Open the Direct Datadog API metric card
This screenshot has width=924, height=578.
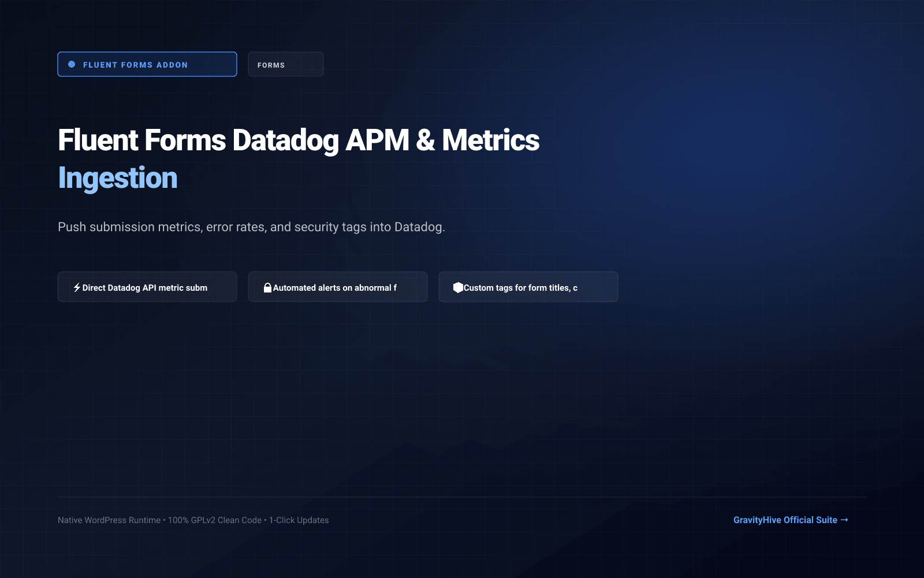(147, 287)
